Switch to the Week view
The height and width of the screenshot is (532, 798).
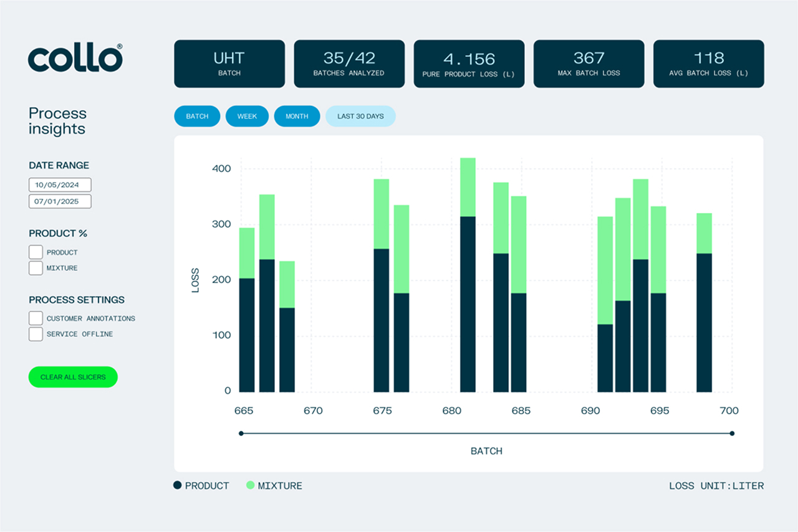(x=247, y=116)
